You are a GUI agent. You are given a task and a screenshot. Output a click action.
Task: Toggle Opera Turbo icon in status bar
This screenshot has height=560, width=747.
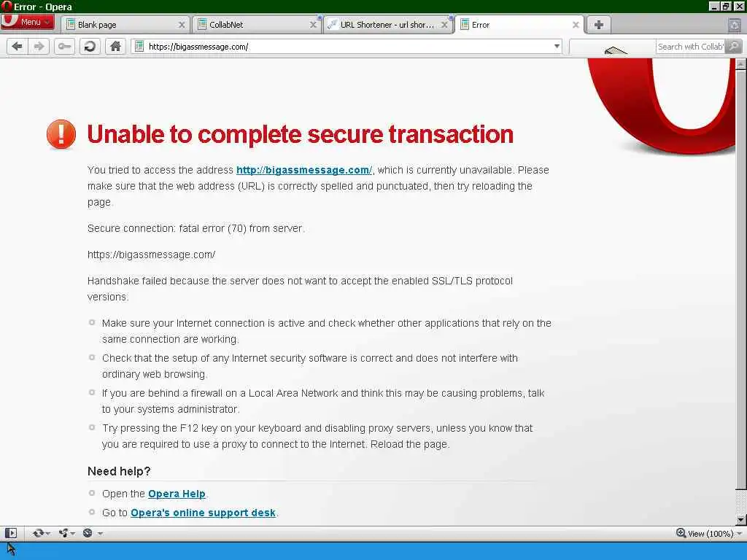93,533
